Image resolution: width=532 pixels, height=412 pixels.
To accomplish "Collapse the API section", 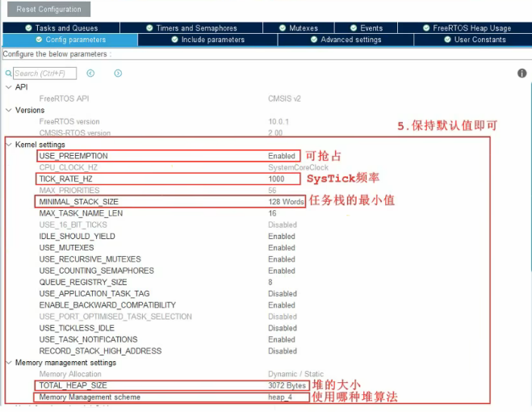I will click(x=9, y=87).
